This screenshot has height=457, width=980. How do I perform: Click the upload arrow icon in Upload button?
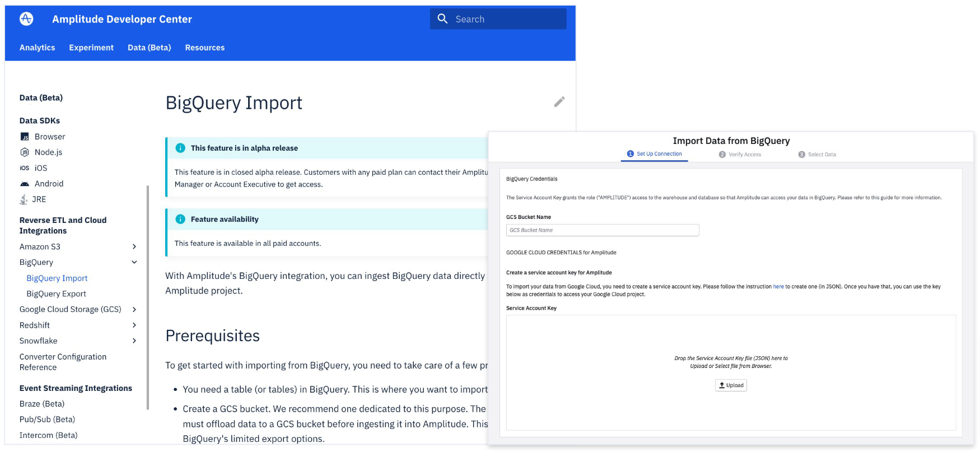point(722,385)
